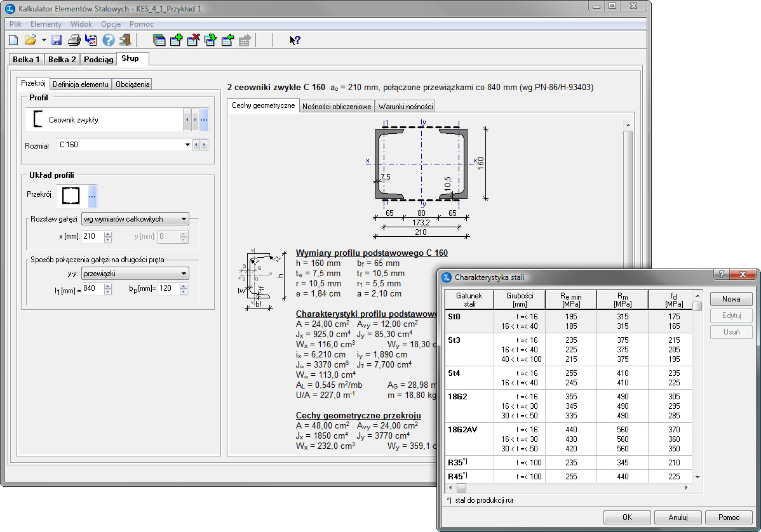Screen dimensions: 761x532
Task: Open the y-y przewiązki dropdown
Action: [x=184, y=274]
